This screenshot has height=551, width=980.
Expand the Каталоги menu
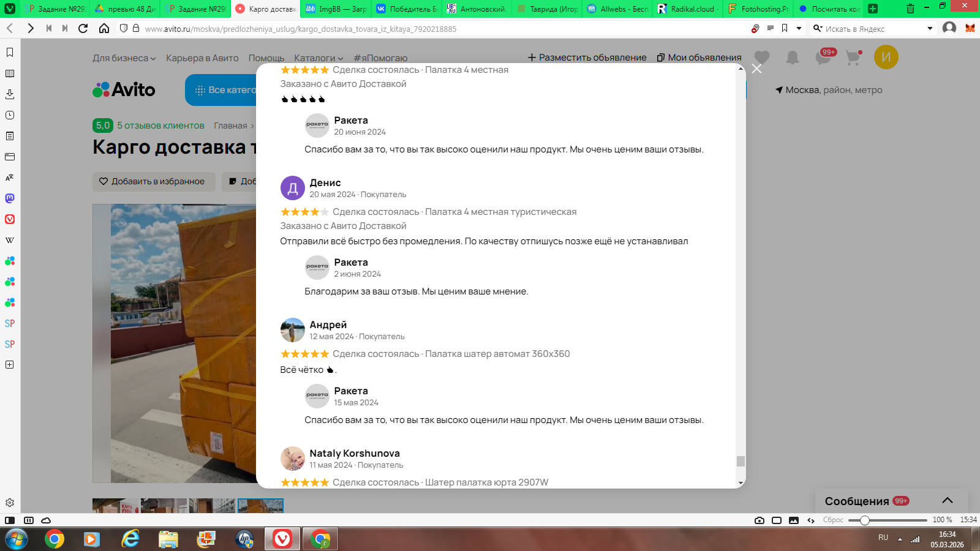coord(318,58)
